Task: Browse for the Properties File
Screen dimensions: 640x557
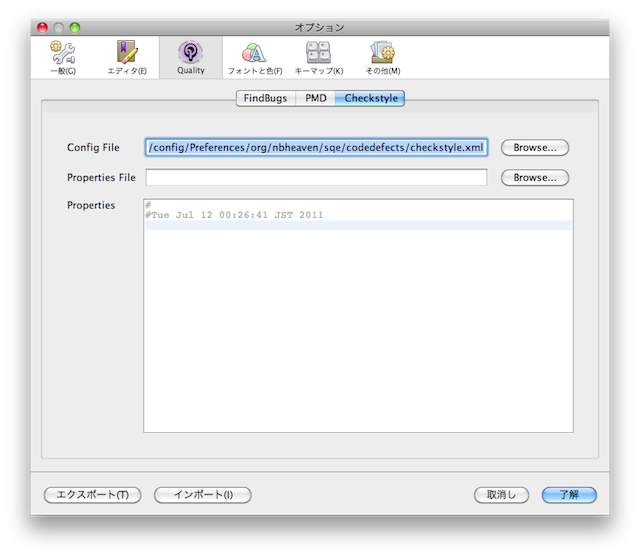Action: pos(535,178)
